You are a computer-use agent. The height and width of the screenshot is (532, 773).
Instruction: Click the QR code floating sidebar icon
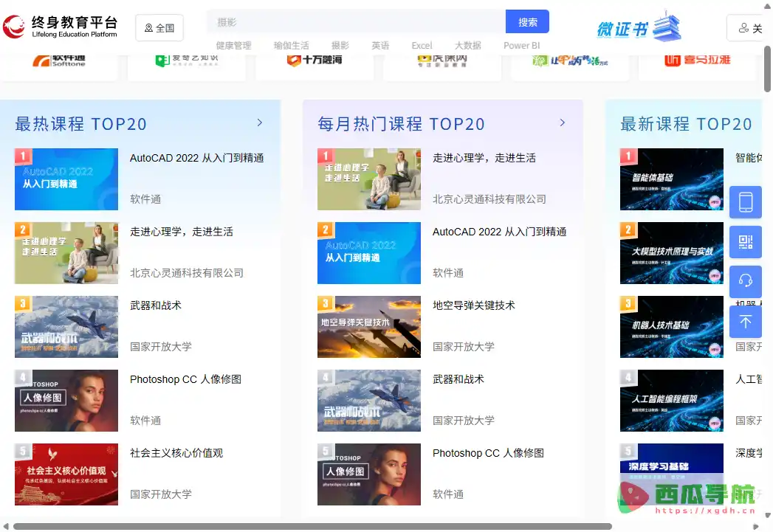point(746,242)
